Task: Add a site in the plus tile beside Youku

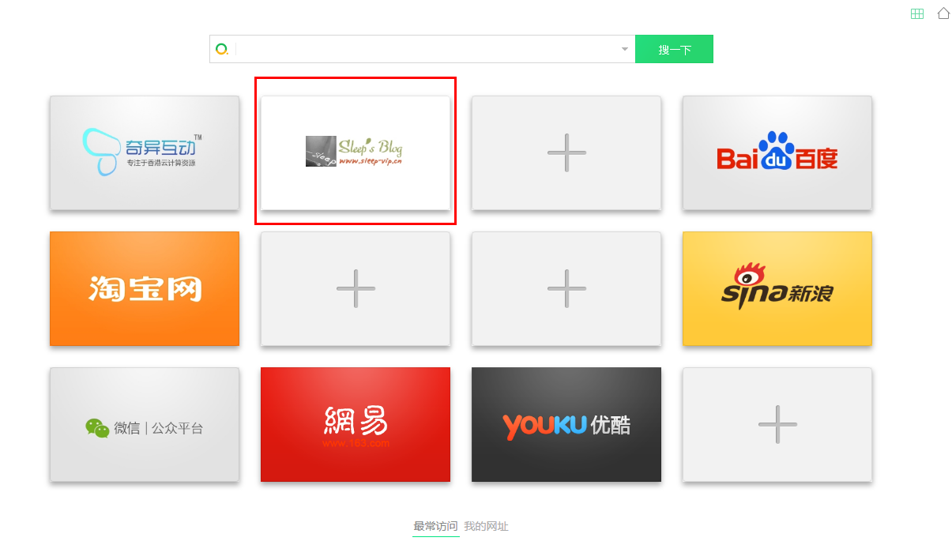Action: coord(777,424)
